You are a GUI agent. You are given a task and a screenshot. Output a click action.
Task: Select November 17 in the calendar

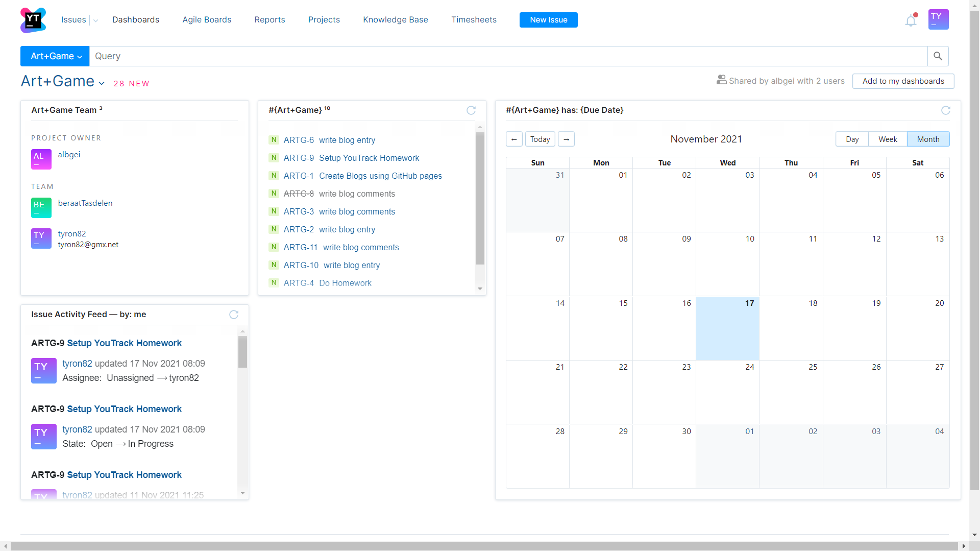click(x=727, y=328)
